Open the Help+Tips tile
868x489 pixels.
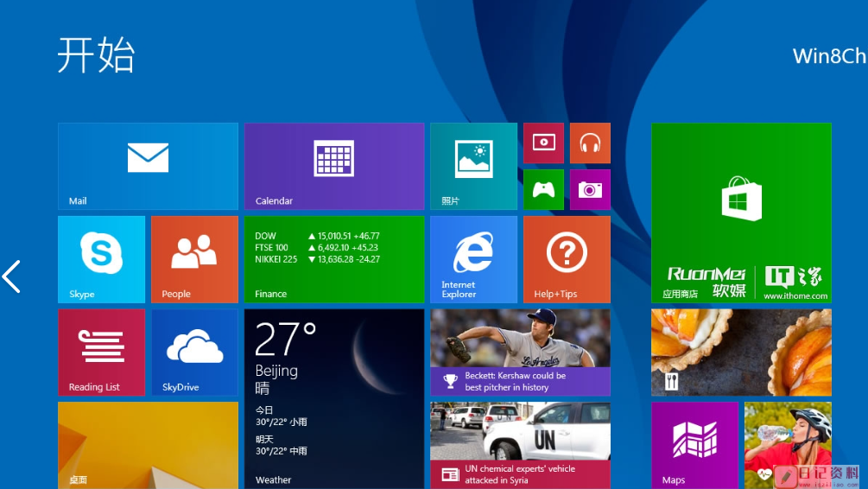tap(567, 259)
